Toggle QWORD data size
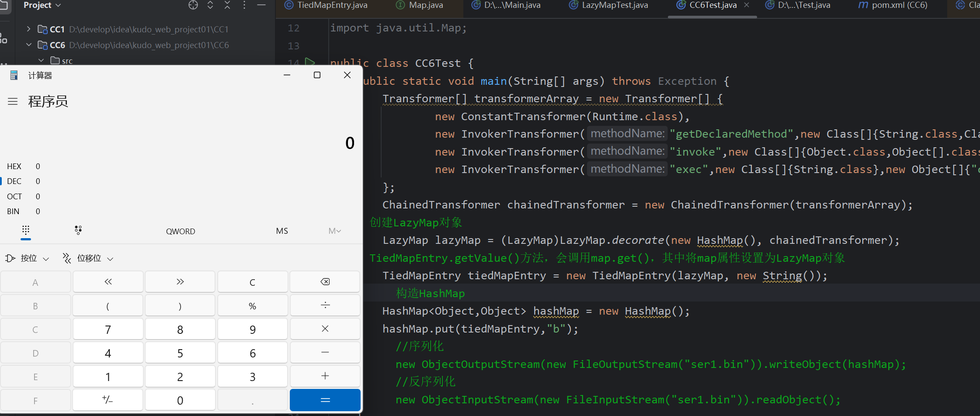The height and width of the screenshot is (416, 980). [181, 231]
